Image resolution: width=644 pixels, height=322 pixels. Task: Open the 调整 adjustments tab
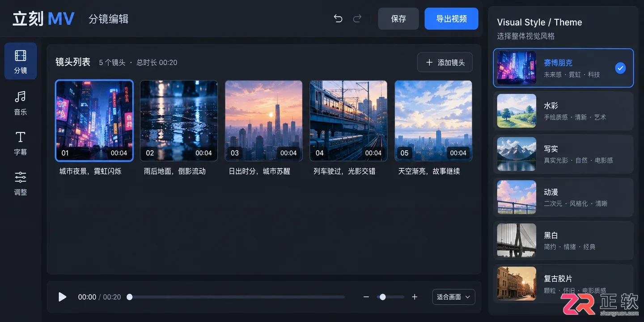click(x=21, y=183)
